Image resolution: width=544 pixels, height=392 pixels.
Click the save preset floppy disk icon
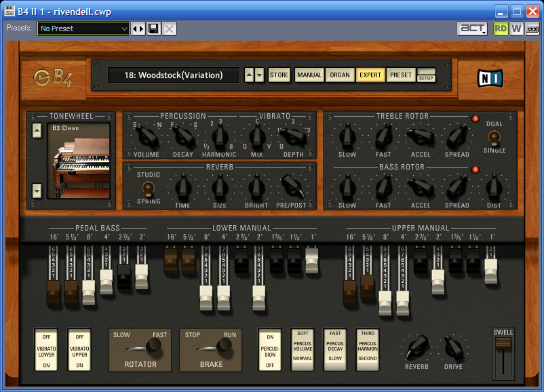pos(154,28)
